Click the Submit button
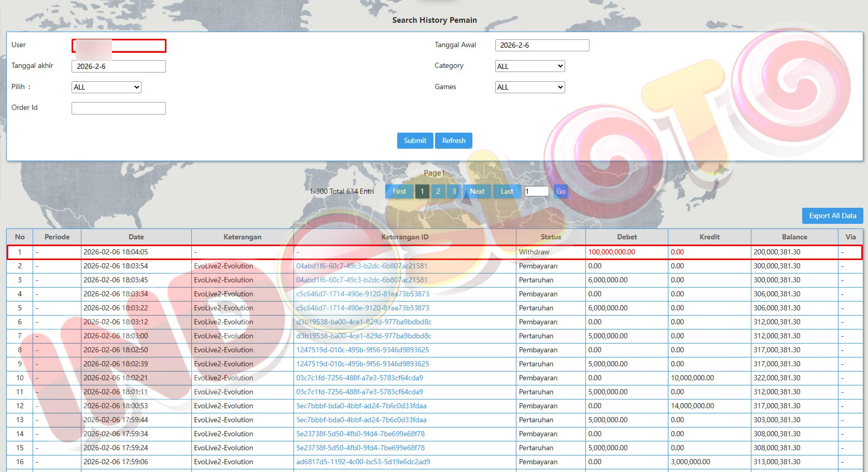868x472 pixels. (x=415, y=140)
